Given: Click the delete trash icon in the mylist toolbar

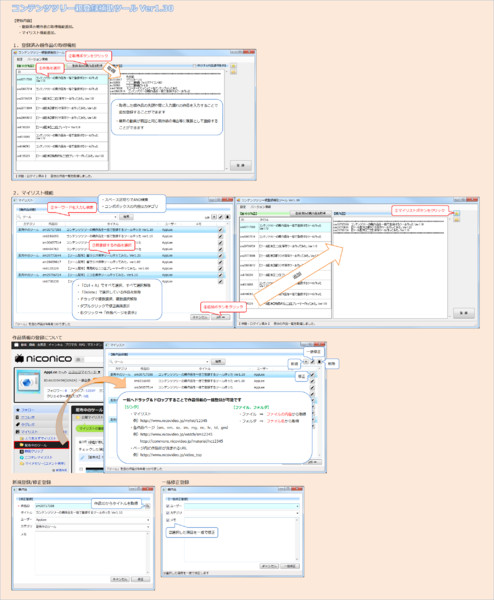Looking at the screenshot, I should (227, 217).
